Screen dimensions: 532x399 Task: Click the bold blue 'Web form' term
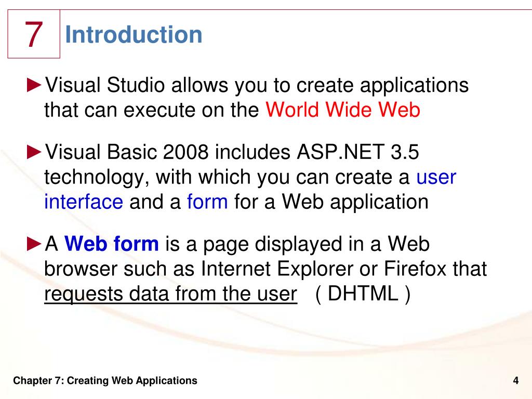(x=112, y=244)
